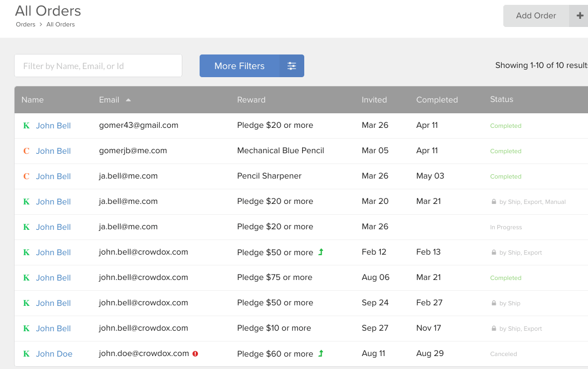This screenshot has width=588, height=369.
Task: Click the C icon for gomerjb@me.com order
Action: pos(26,151)
